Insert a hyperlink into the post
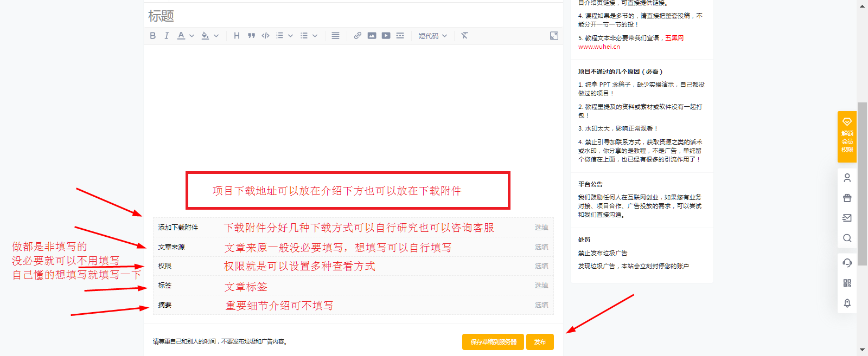868x356 pixels. pyautogui.click(x=358, y=36)
